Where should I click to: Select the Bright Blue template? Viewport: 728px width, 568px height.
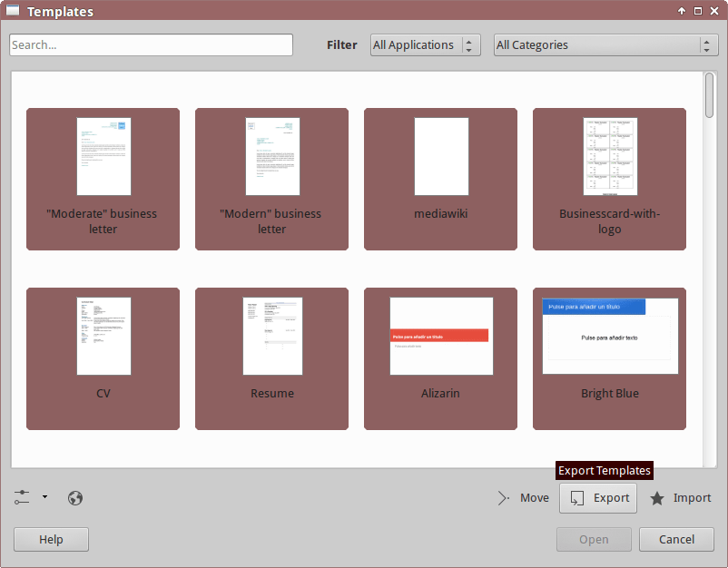pos(609,358)
